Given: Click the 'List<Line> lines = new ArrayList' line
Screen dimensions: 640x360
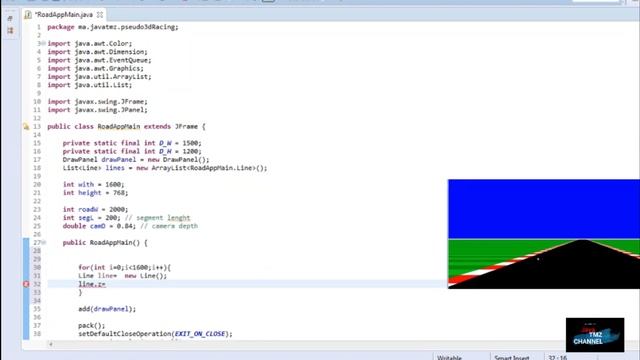Looking at the screenshot, I should click(x=165, y=168).
